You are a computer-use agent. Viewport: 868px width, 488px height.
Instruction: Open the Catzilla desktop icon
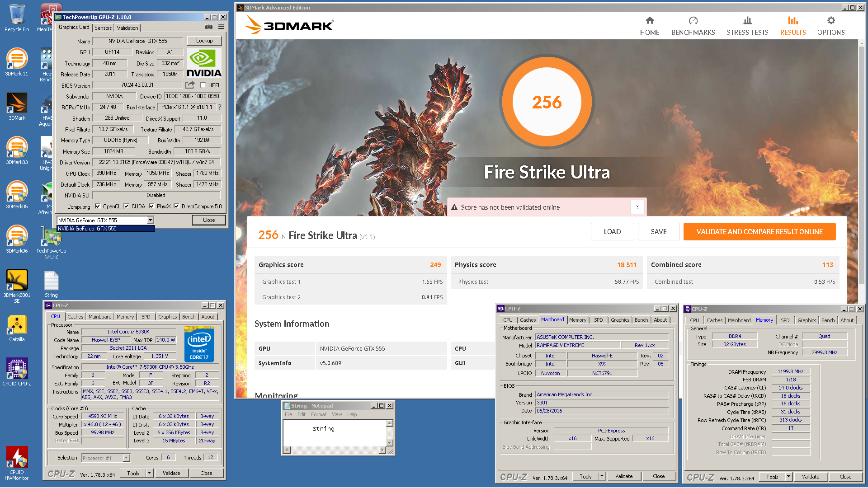(17, 328)
